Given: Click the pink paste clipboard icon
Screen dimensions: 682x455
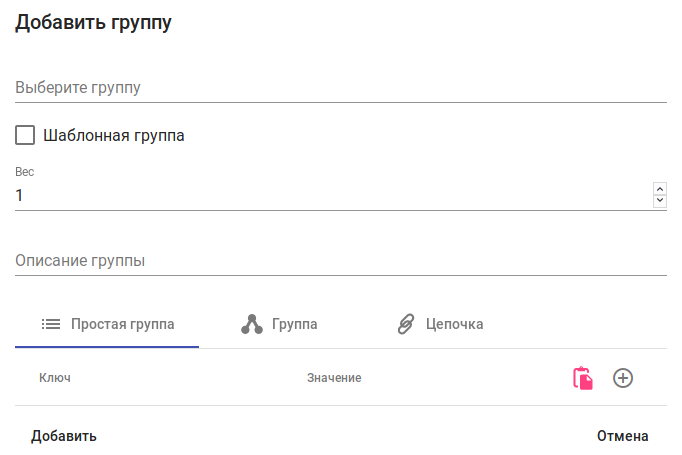Looking at the screenshot, I should 582,378.
